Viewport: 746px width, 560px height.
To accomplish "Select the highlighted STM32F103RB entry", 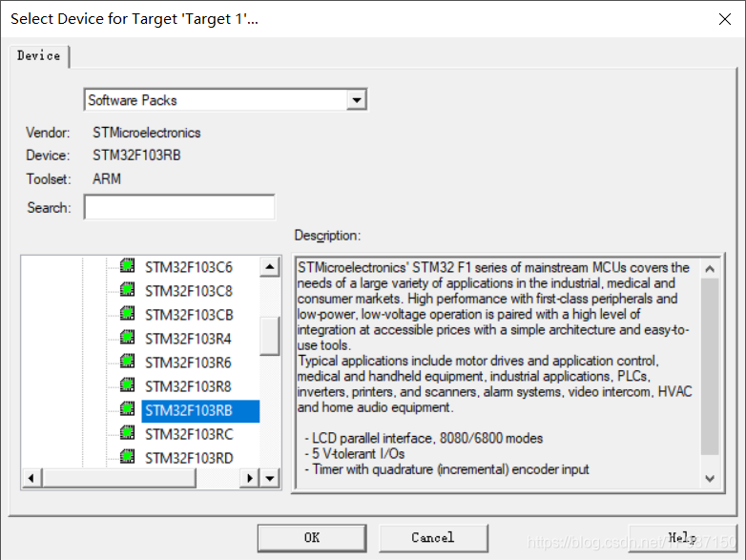I will coord(200,411).
